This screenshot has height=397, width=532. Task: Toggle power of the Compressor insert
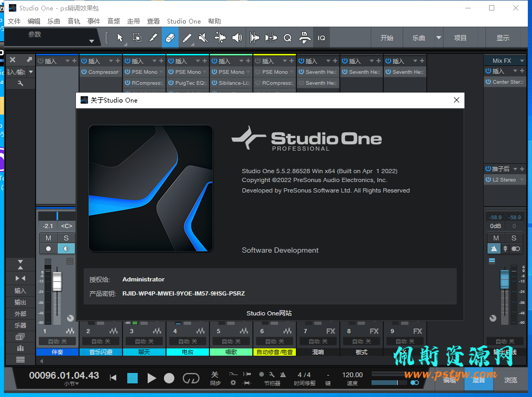click(x=84, y=72)
